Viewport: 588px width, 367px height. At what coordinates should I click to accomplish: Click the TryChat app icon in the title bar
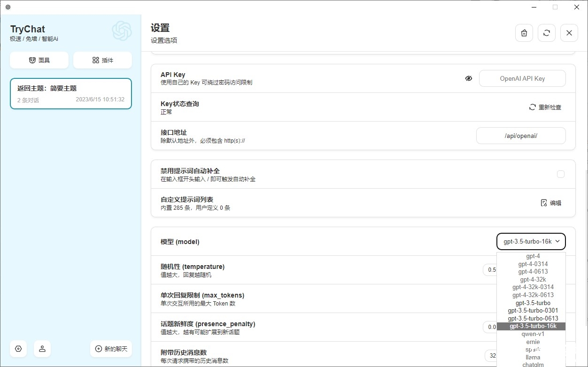tap(8, 7)
